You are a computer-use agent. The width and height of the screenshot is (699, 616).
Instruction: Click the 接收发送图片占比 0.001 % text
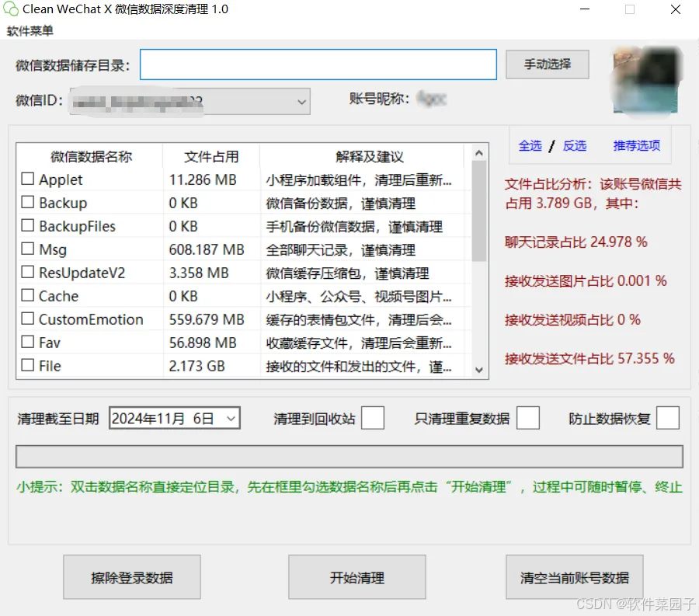tap(586, 280)
